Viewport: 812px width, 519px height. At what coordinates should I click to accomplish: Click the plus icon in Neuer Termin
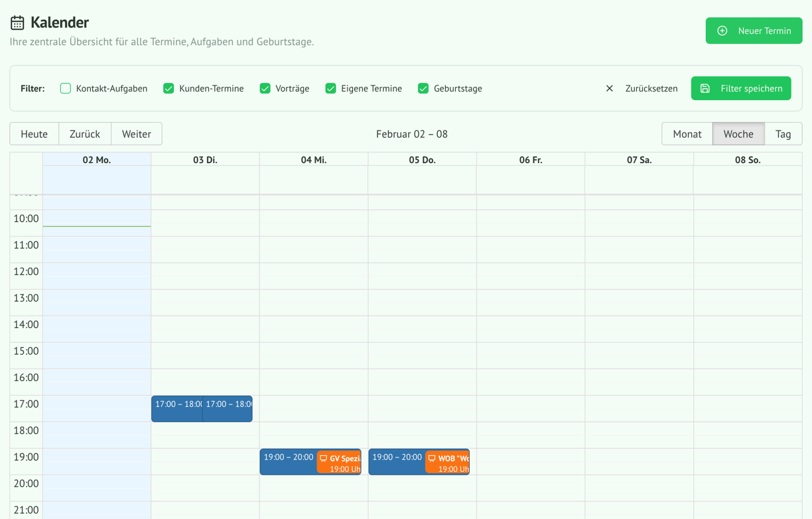(722, 31)
